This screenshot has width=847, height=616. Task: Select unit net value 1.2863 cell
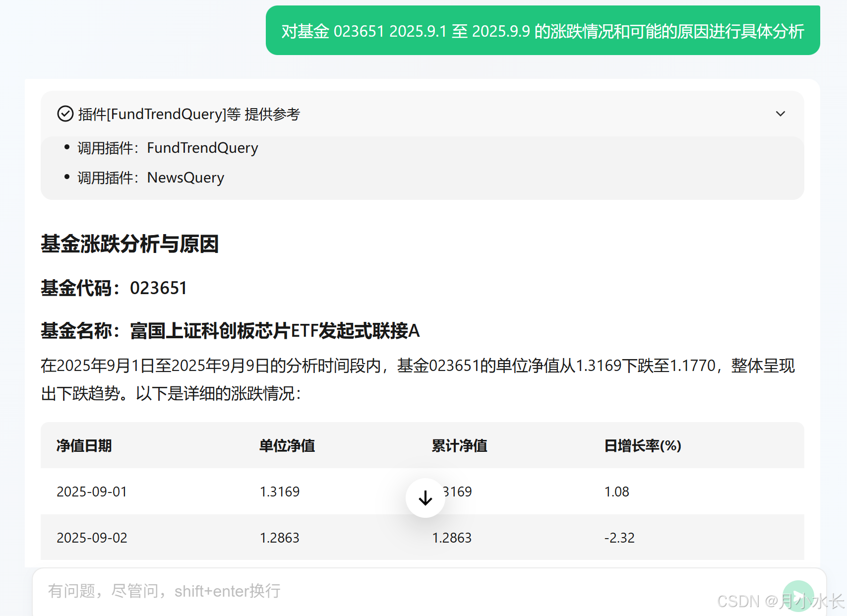tap(280, 538)
